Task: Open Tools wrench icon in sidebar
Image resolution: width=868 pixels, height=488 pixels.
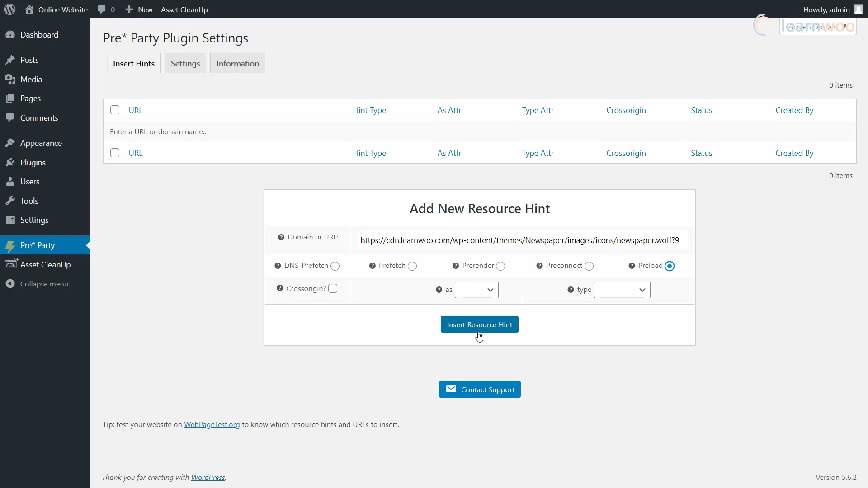Action: [x=10, y=201]
